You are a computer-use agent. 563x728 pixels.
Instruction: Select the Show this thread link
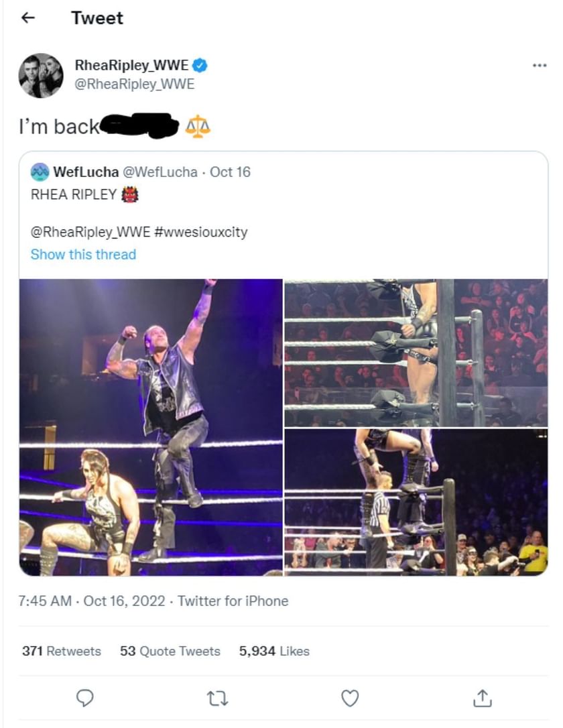point(83,254)
